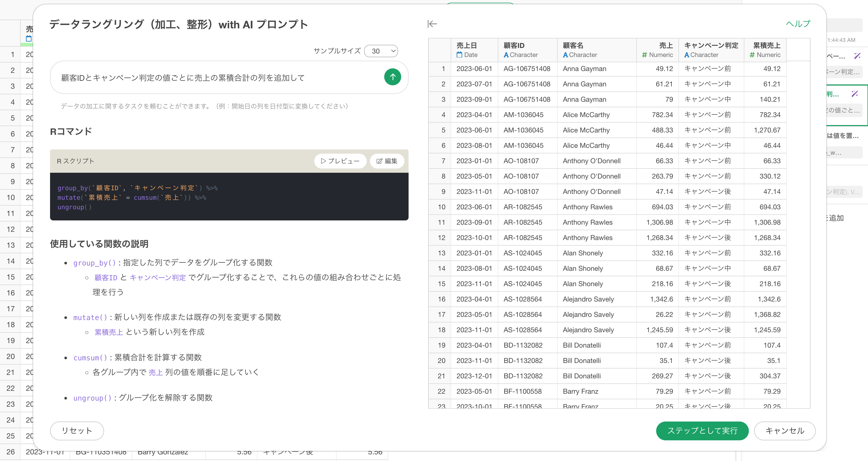Click date 2023-11-01 in row 20
Screen dimensions: 868x461
474,361
